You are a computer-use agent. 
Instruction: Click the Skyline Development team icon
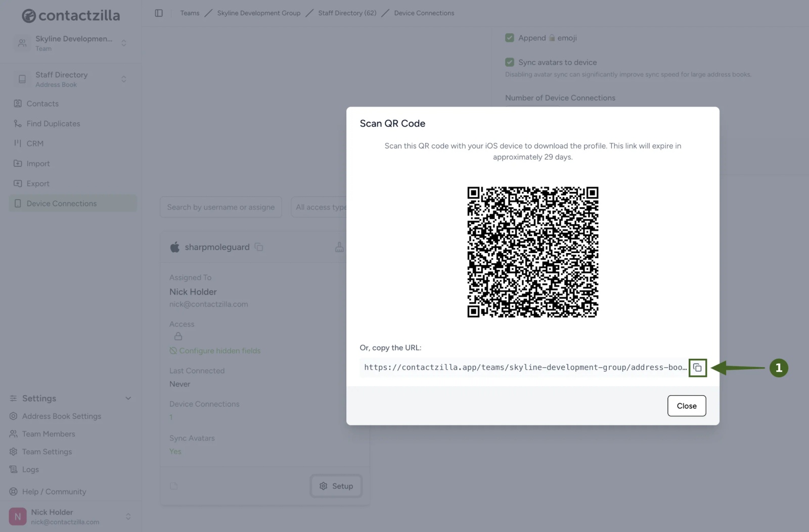pyautogui.click(x=22, y=43)
